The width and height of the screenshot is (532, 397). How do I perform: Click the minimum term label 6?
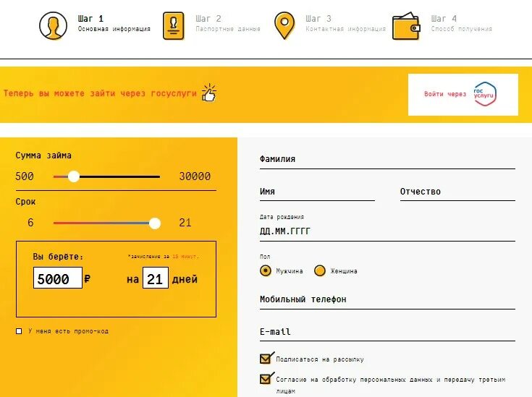tap(30, 223)
